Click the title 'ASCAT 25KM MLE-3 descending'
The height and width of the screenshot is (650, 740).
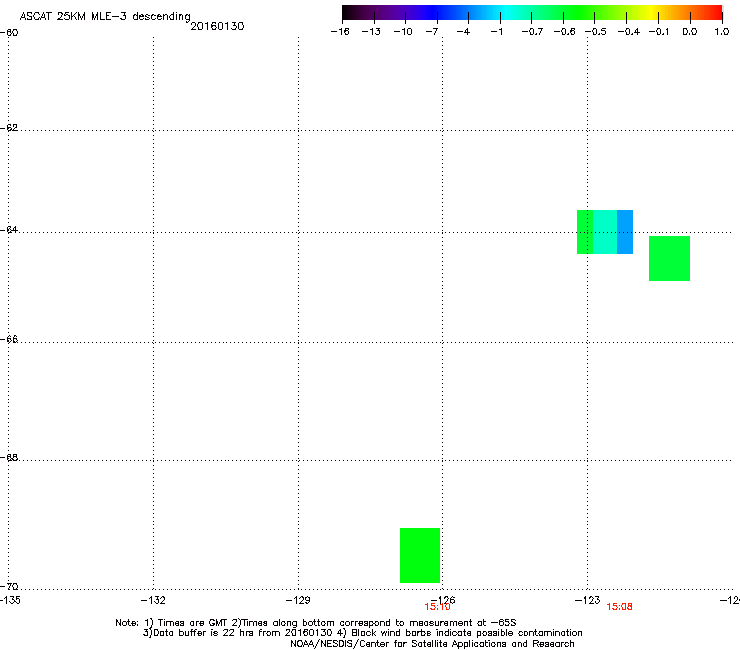tap(105, 17)
